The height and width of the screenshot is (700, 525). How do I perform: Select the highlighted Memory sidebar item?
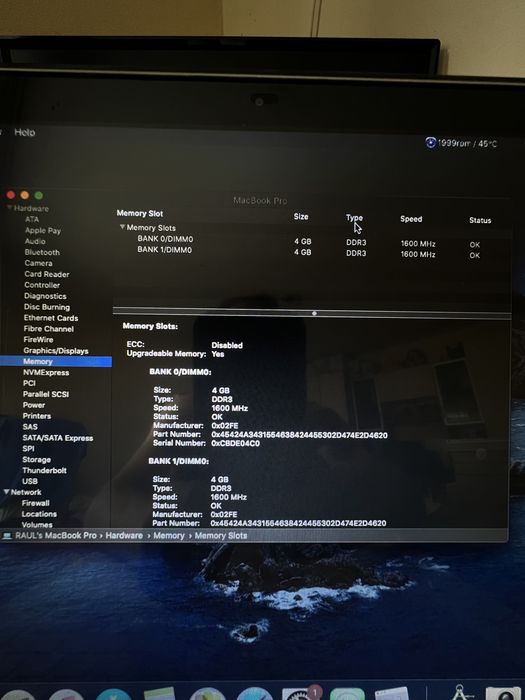tap(55, 362)
